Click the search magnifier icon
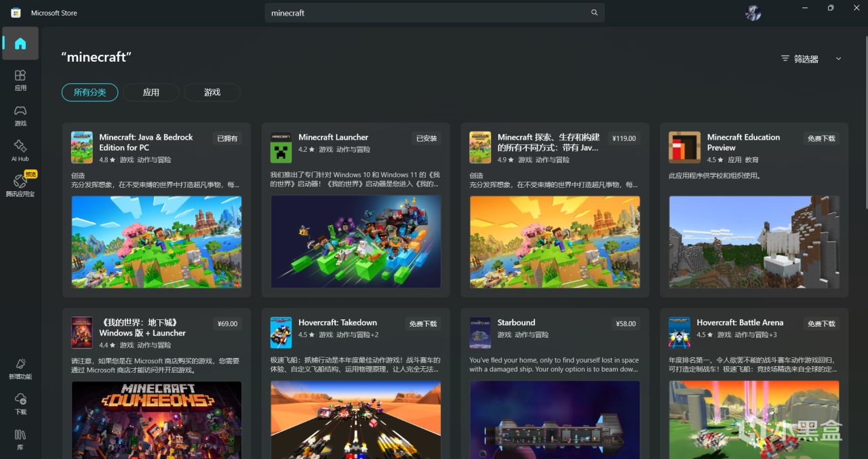 tap(594, 13)
